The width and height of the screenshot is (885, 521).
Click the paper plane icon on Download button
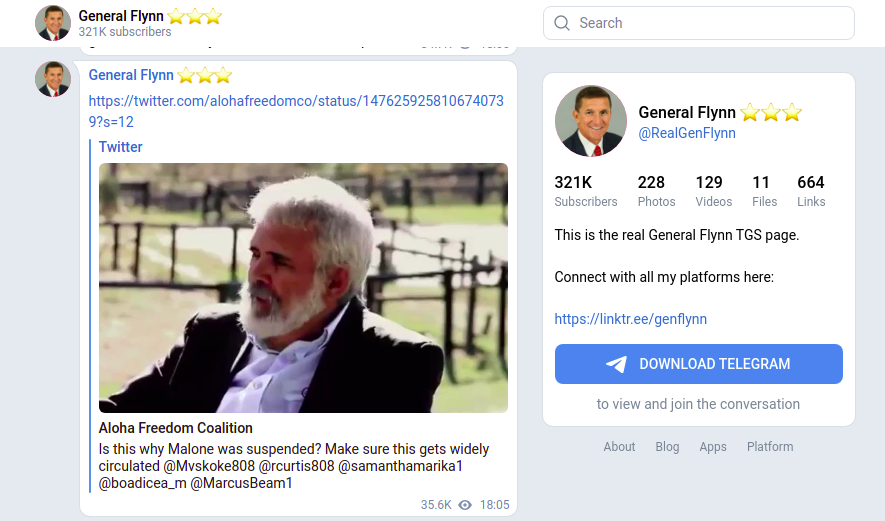[x=616, y=364]
